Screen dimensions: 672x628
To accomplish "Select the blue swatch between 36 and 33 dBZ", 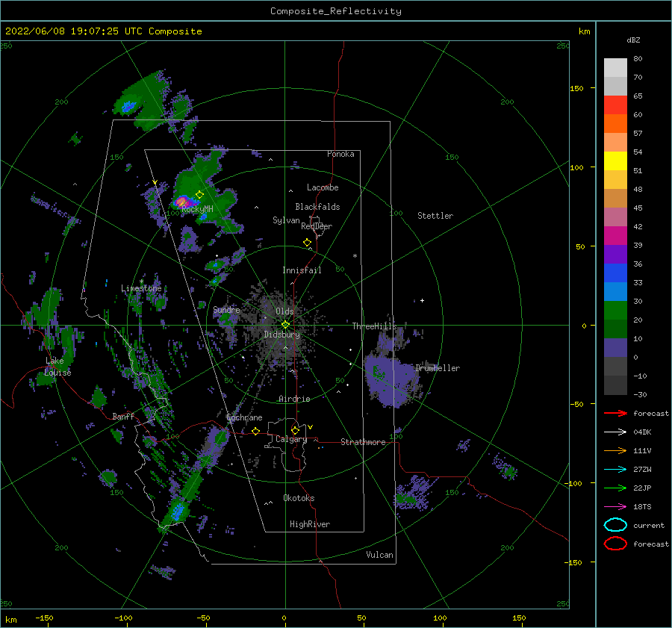I will 615,273.
